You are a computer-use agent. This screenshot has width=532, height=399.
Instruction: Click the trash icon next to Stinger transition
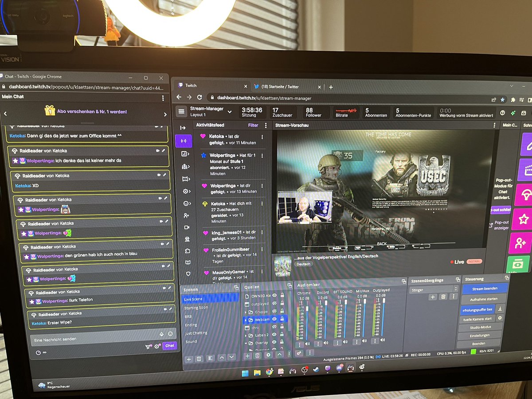click(x=443, y=297)
